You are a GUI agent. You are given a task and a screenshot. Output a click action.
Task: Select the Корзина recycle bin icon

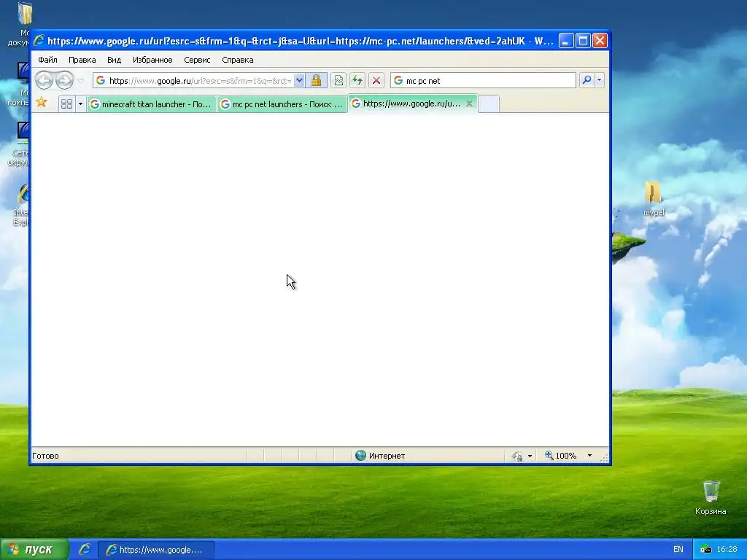(x=711, y=497)
